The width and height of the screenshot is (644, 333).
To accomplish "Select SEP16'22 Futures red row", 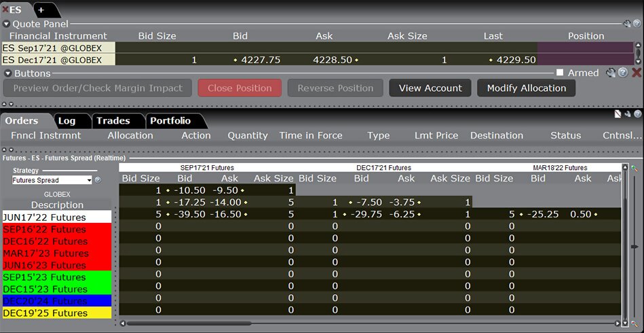I will point(57,229).
